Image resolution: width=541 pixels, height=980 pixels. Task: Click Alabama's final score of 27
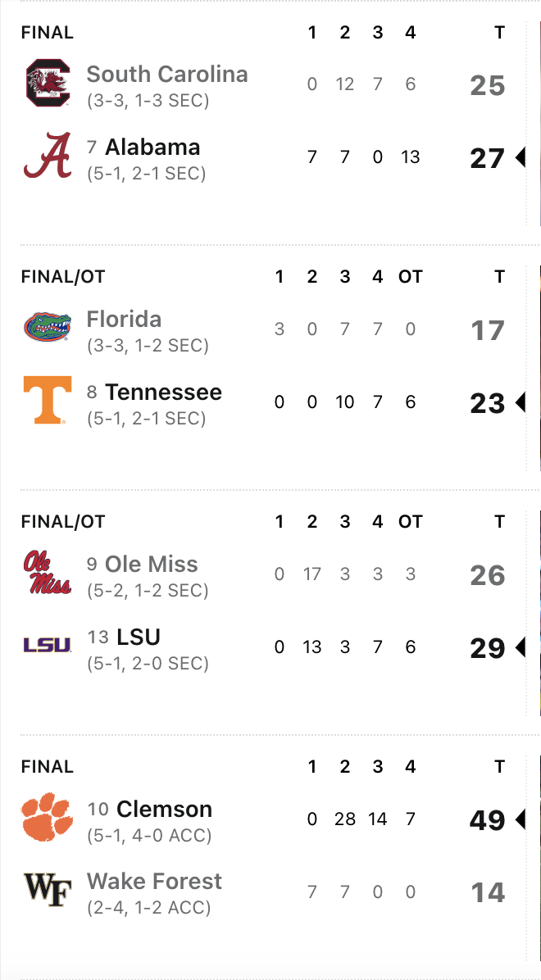pyautogui.click(x=487, y=158)
